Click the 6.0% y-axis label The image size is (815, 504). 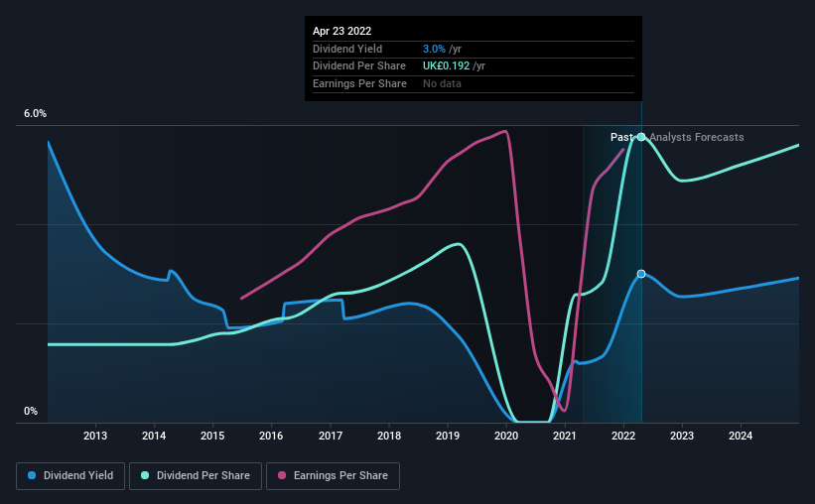tap(35, 113)
